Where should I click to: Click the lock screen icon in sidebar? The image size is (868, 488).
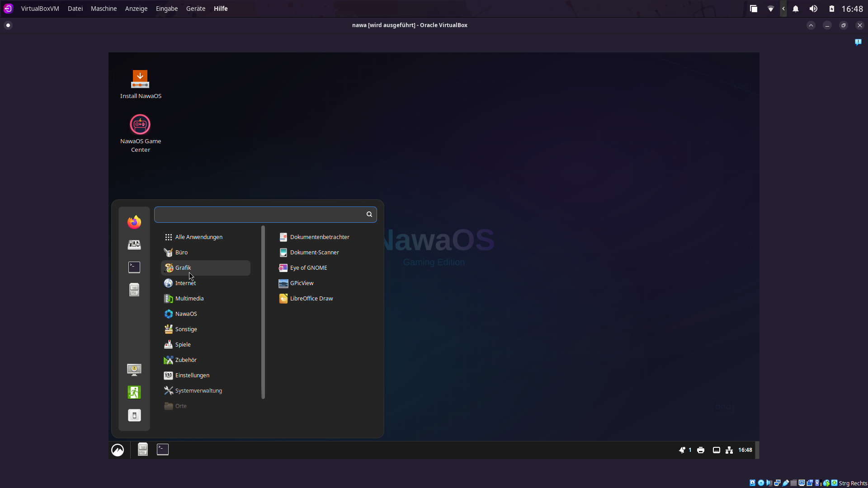(x=134, y=370)
